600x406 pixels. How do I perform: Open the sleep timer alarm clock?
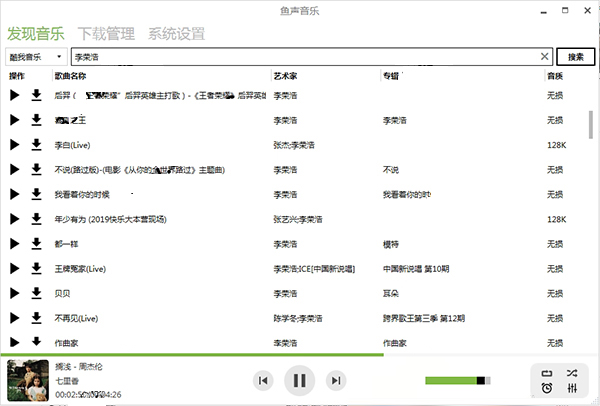click(547, 388)
